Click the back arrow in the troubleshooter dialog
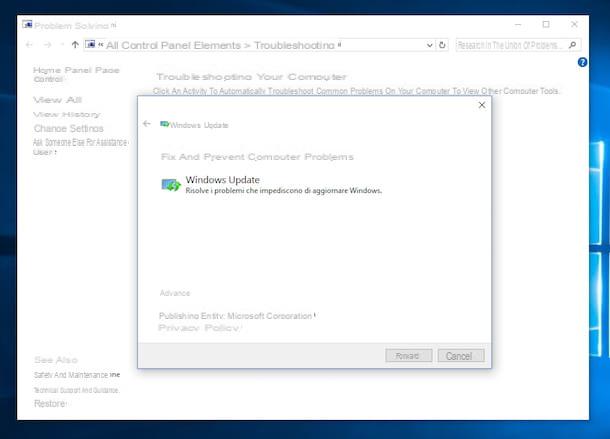The height and width of the screenshot is (439, 610). click(147, 124)
